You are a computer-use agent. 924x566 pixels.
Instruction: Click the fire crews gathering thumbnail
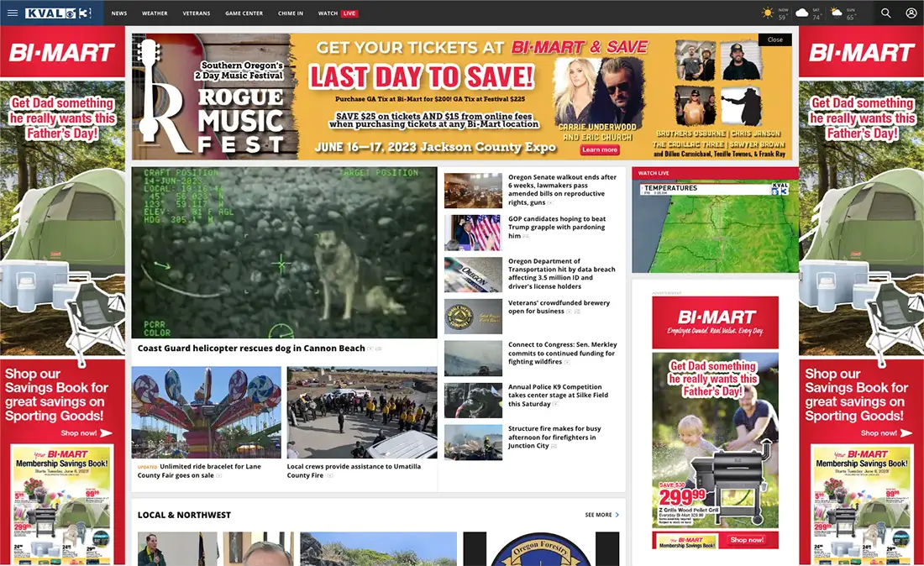click(x=362, y=412)
